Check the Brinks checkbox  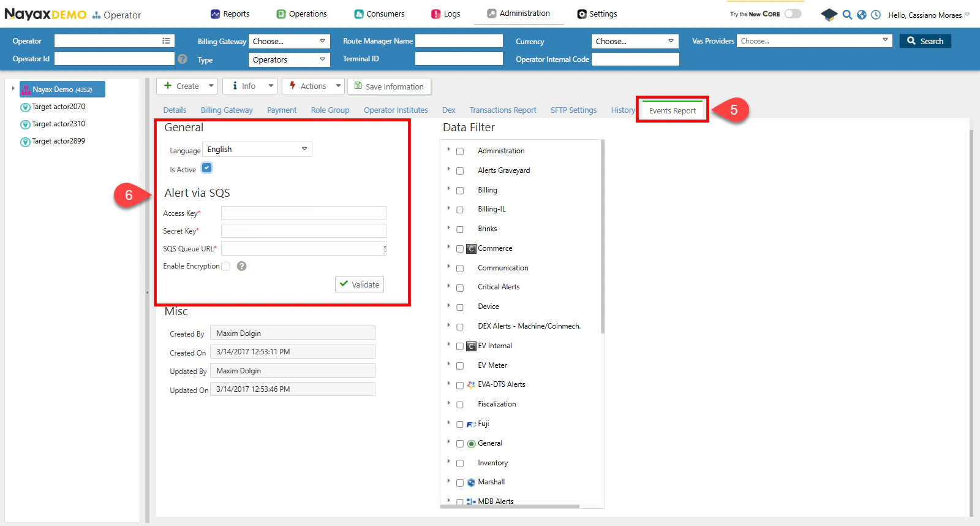[460, 229]
